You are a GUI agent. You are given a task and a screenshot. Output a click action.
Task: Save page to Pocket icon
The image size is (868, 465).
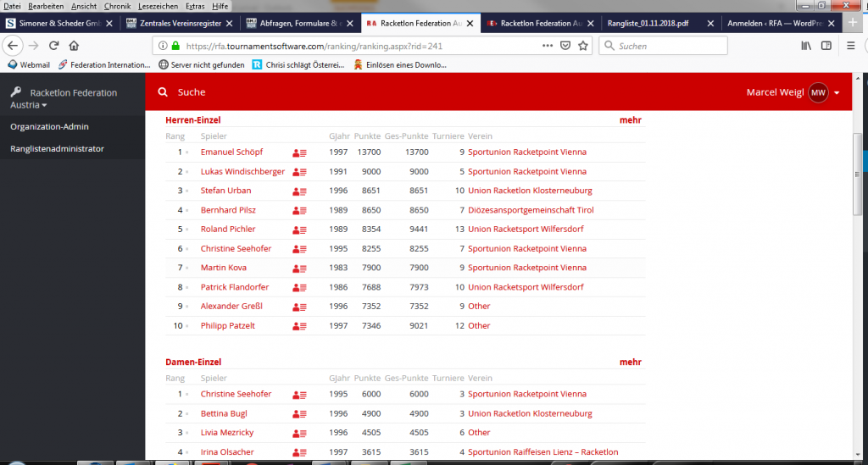565,46
